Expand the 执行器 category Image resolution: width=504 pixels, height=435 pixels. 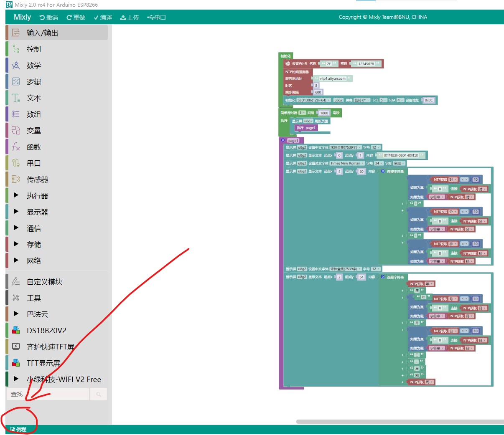pyautogui.click(x=57, y=195)
